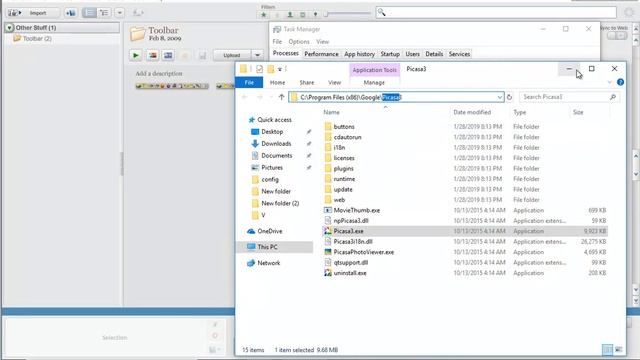Click the Picasa date range filter slider
Image resolution: width=640 pixels, height=360 pixels.
coord(347,14)
